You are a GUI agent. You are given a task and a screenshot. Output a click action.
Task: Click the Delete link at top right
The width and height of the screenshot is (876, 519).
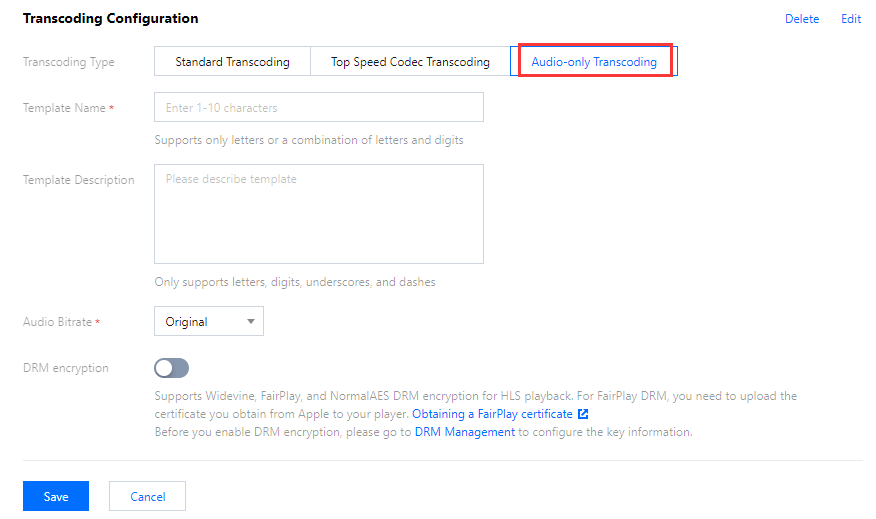point(801,19)
